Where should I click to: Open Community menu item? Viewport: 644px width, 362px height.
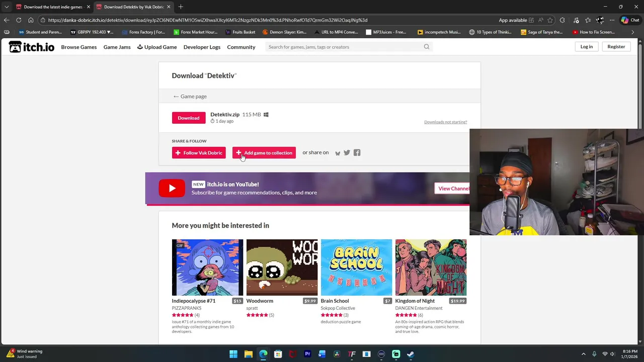click(x=241, y=47)
